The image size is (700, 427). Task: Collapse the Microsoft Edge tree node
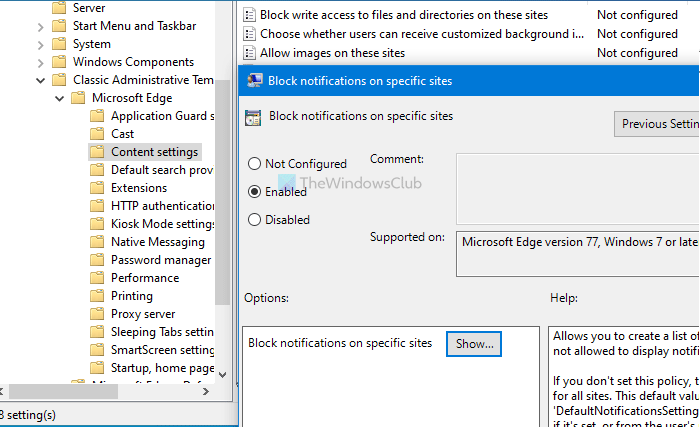coord(59,98)
